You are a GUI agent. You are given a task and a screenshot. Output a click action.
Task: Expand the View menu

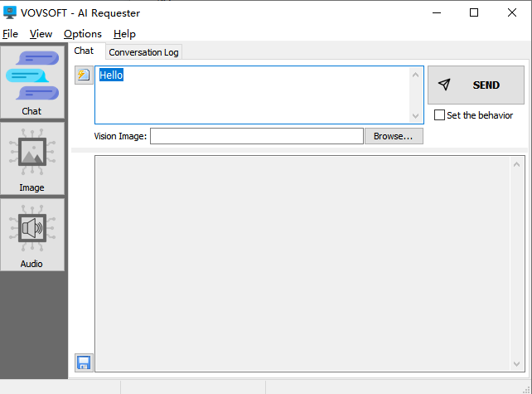tap(41, 34)
